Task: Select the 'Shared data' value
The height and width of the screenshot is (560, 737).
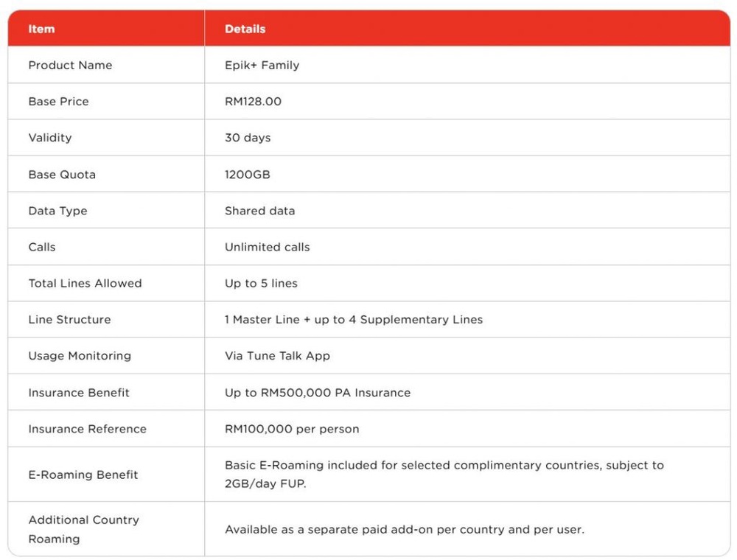Action: (x=259, y=211)
